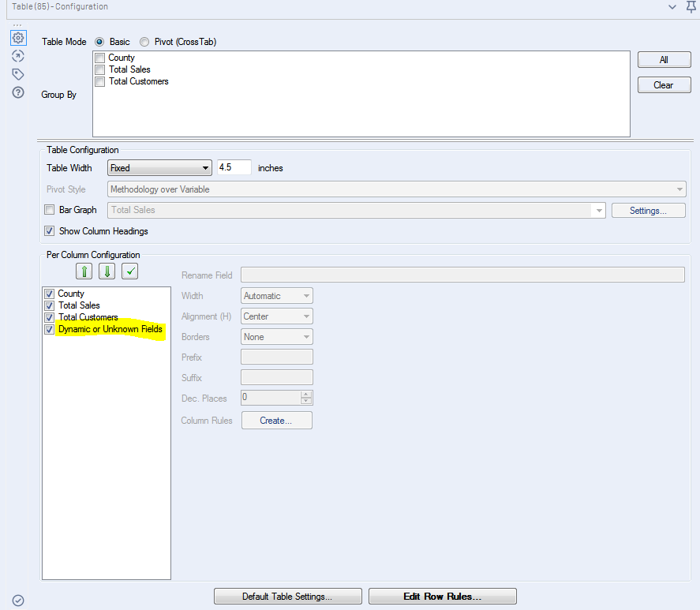Viewport: 700px width, 610px height.
Task: Select the circular arrow icon in sidebar
Action: point(17,55)
